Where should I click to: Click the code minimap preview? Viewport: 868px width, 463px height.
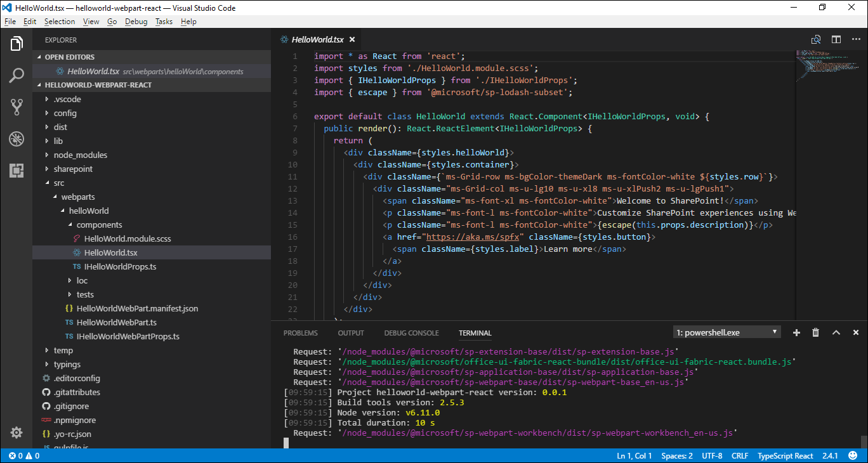(x=827, y=66)
